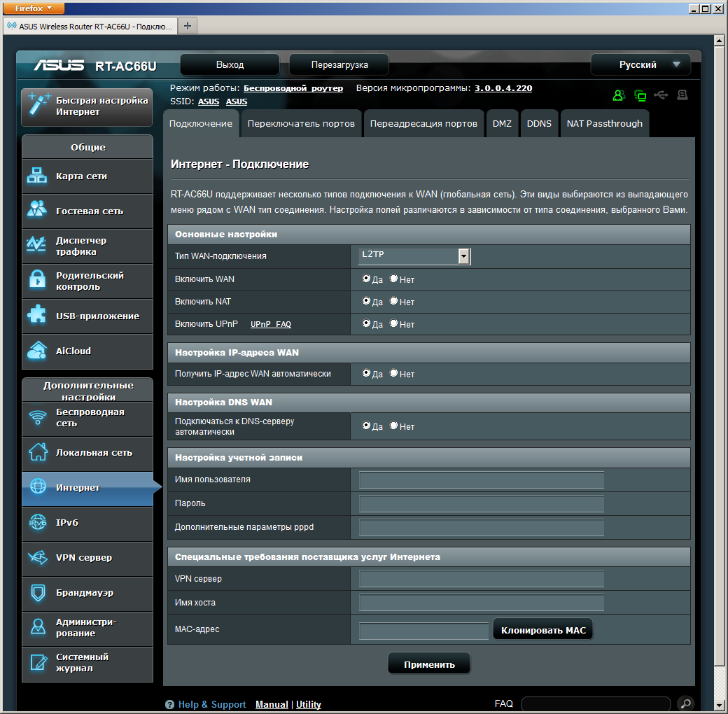
Task: Click the VPN server (VPN сервер) icon
Action: click(36, 558)
